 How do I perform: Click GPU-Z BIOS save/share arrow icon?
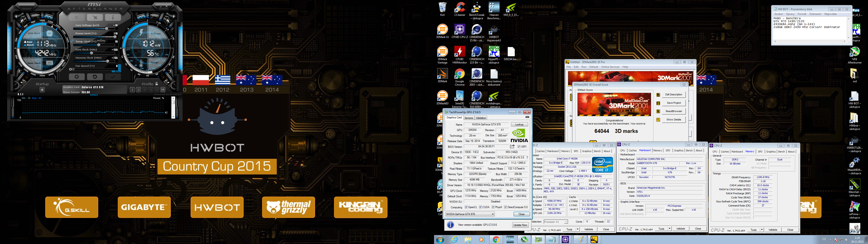[512, 146]
